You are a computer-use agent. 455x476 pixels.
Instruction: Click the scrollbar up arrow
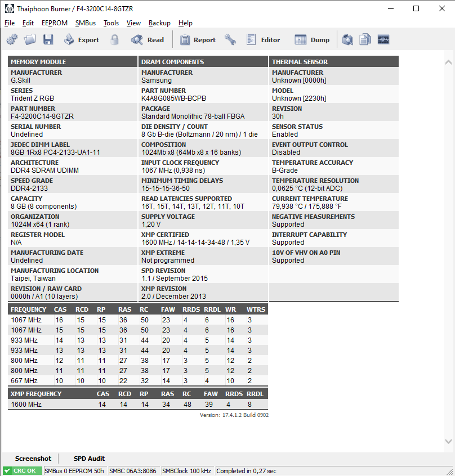pos(448,62)
